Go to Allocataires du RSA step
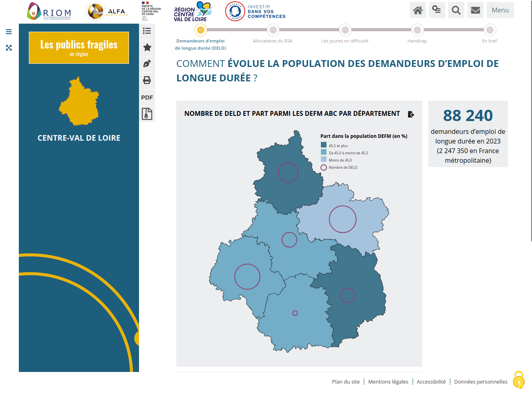This screenshot has width=532, height=394. (x=273, y=30)
